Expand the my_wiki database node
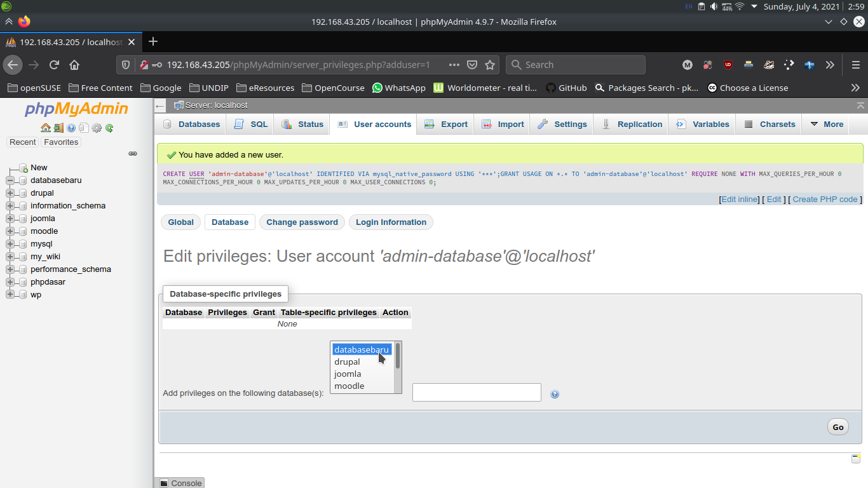Viewport: 868px width, 488px height. click(x=10, y=257)
